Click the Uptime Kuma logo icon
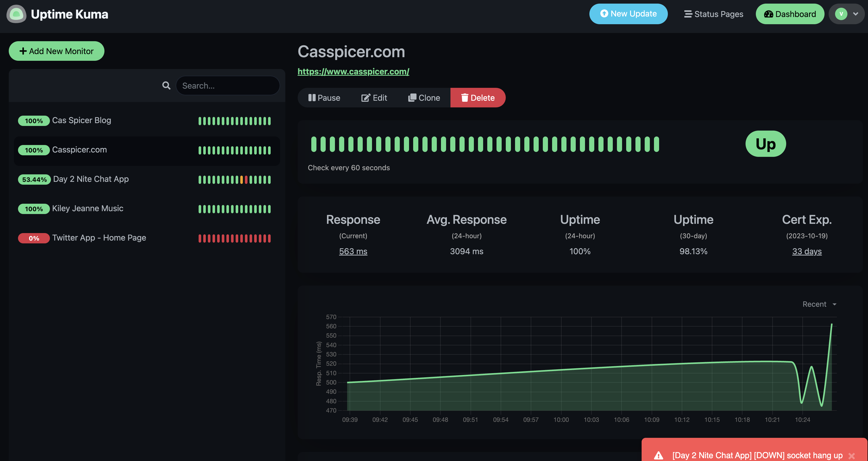 16,14
